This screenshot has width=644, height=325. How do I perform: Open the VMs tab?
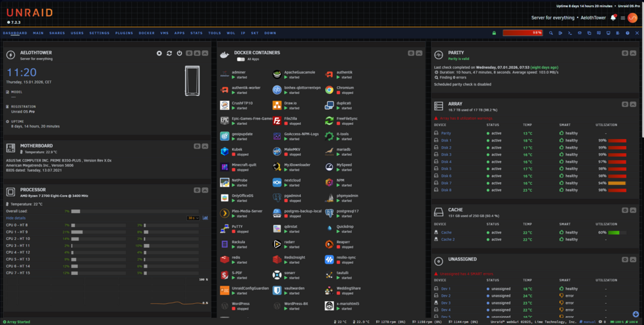point(164,33)
